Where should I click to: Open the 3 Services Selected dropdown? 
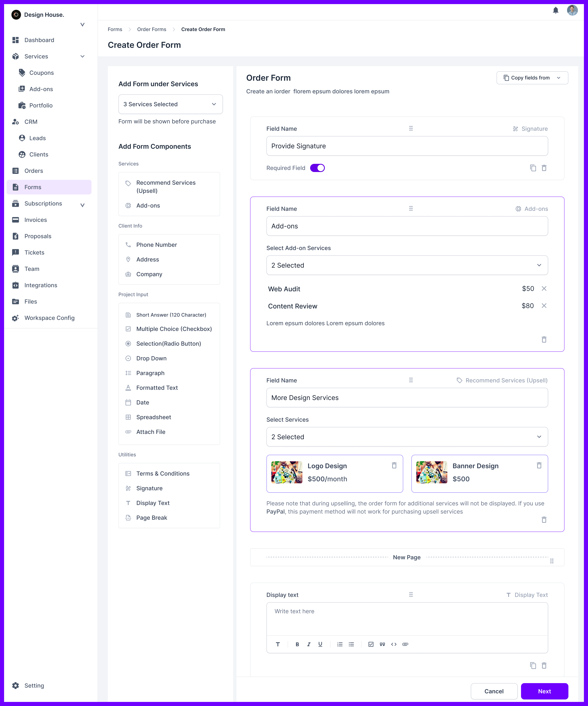pos(170,104)
